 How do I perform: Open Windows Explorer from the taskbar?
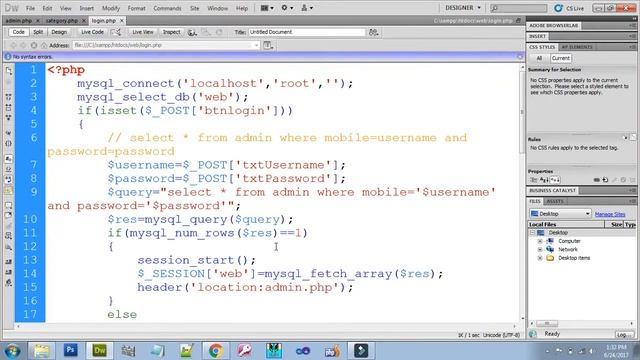click(41, 350)
